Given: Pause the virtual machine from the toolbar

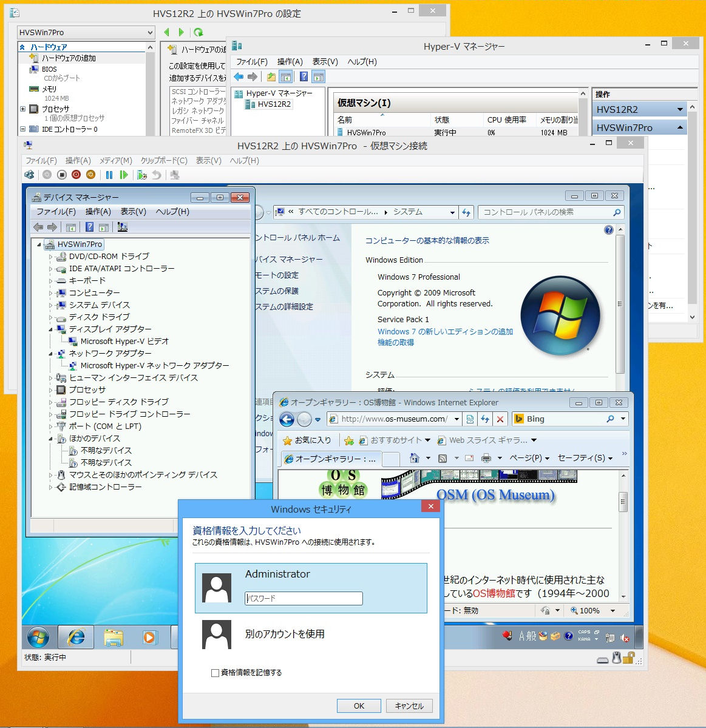Looking at the screenshot, I should 109,175.
